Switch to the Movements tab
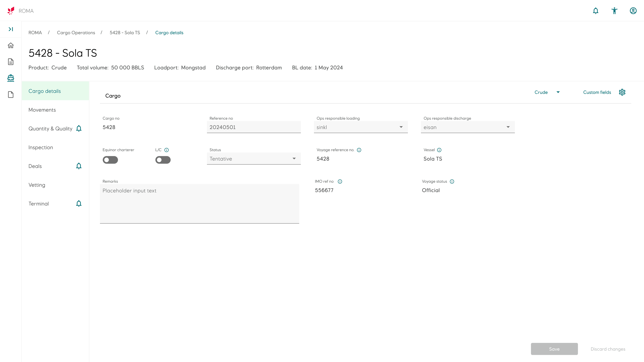The width and height of the screenshot is (644, 362). pos(42,110)
